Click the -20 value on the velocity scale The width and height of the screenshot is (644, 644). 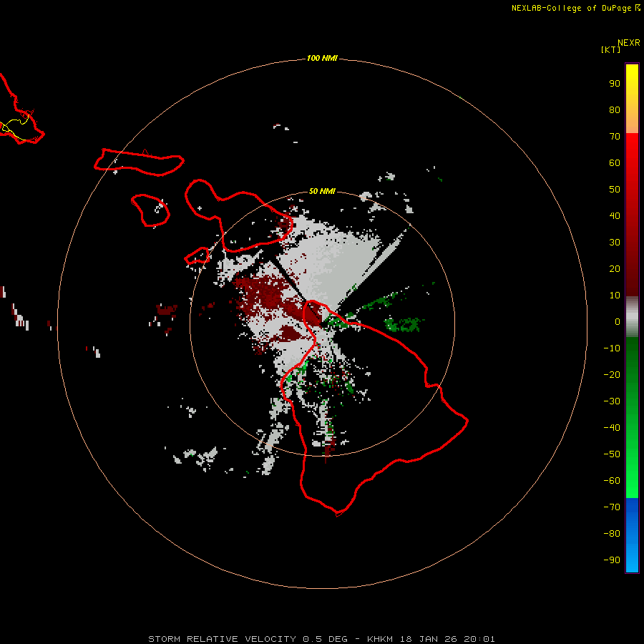tap(612, 374)
